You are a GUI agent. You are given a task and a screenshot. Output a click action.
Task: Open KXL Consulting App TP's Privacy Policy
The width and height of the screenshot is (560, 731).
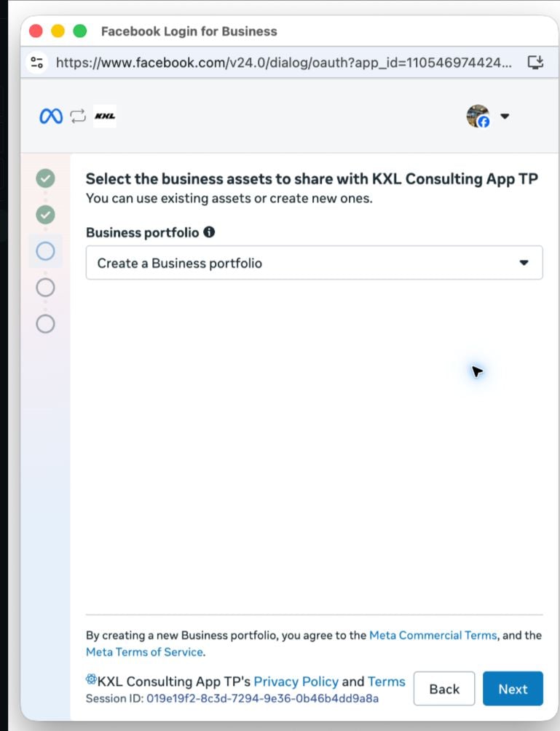point(296,681)
